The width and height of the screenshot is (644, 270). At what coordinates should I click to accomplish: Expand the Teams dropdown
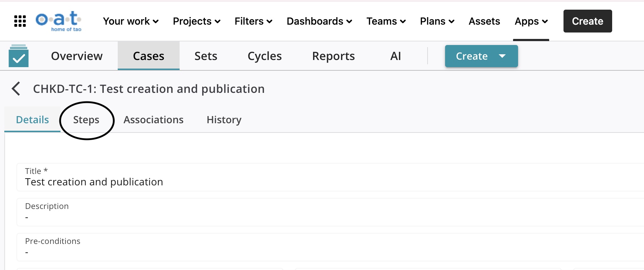click(x=386, y=21)
